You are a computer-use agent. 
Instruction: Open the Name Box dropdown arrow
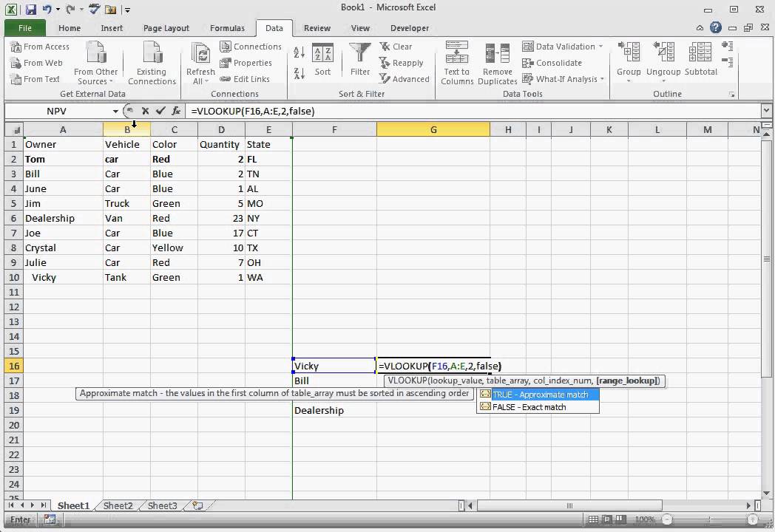tap(115, 111)
